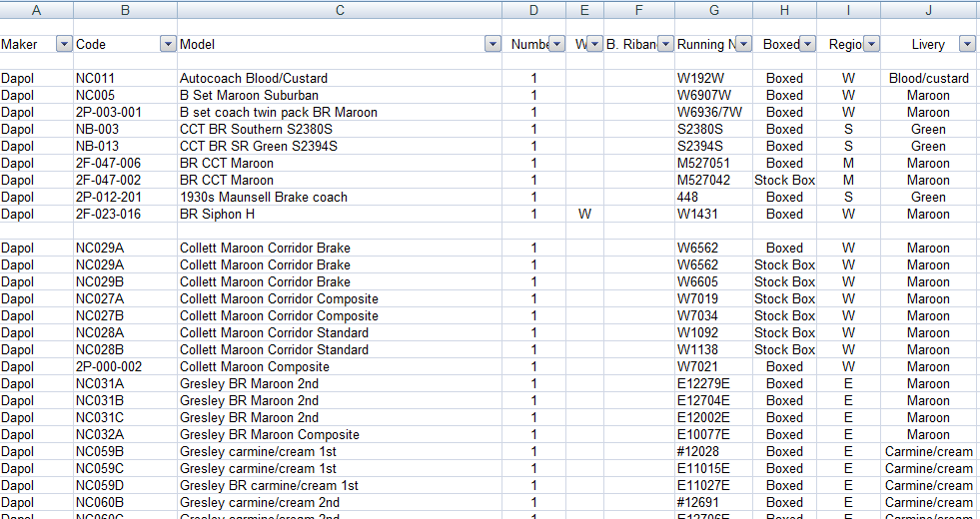Open the W column filter dropdown

point(594,44)
